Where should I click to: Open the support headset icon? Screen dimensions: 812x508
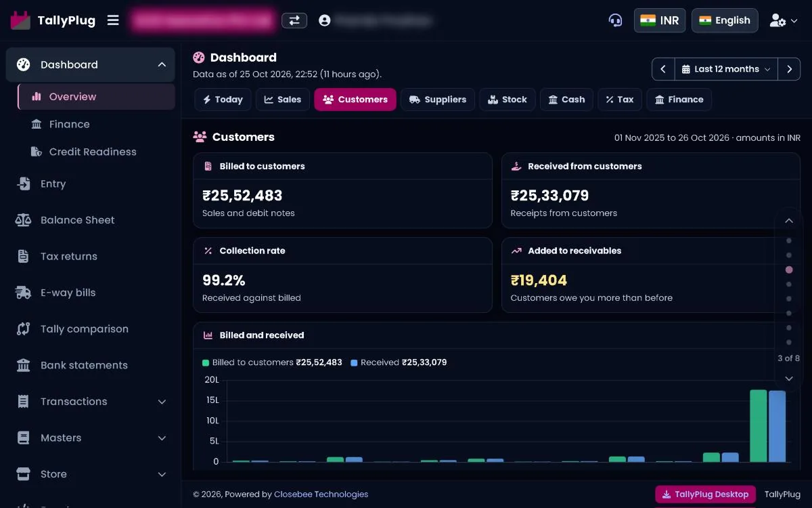[x=615, y=20]
